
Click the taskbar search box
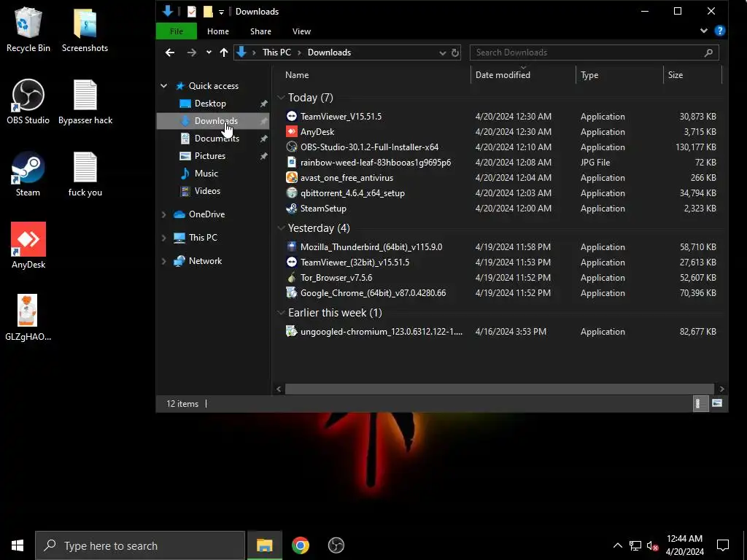click(x=140, y=545)
